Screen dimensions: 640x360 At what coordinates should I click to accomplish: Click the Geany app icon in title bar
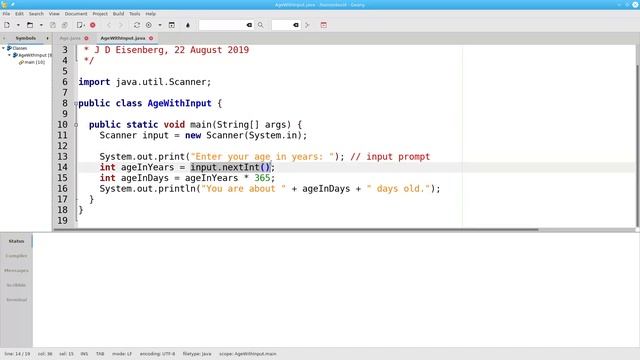(x=4, y=4)
